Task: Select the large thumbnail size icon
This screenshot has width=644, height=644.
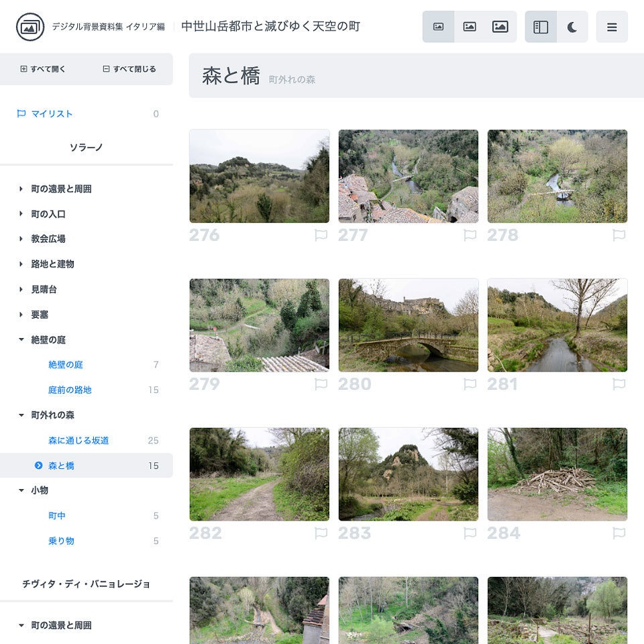Action: click(x=499, y=25)
